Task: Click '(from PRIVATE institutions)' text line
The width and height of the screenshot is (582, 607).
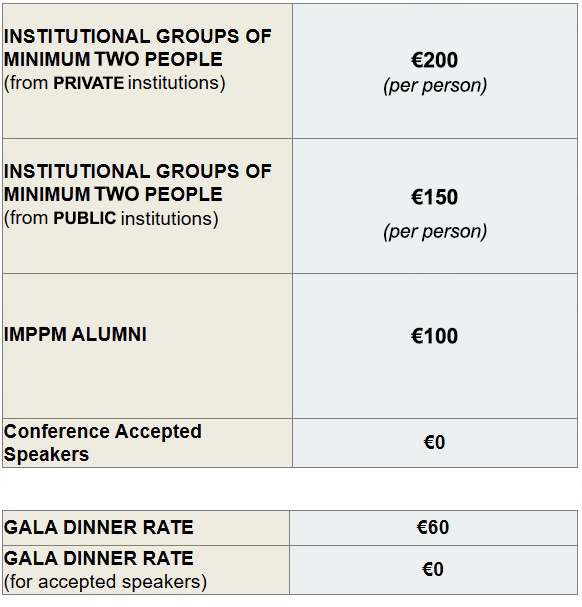Action: (x=115, y=83)
